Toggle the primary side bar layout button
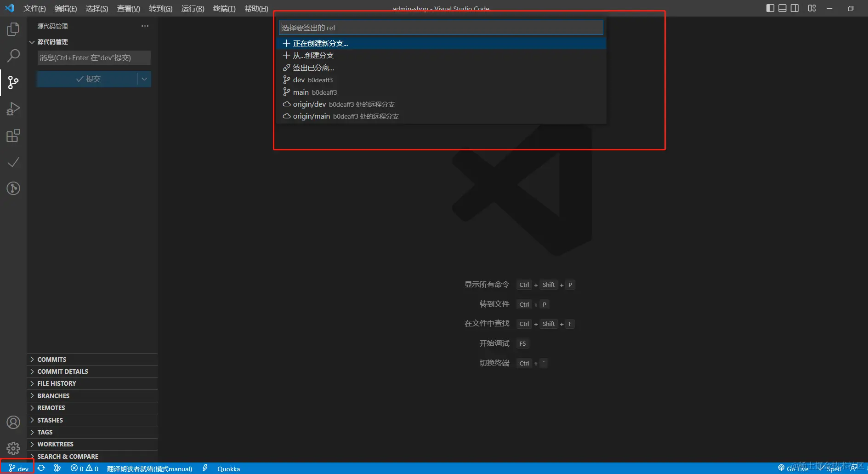Screen dimensions: 868x474 pos(771,8)
